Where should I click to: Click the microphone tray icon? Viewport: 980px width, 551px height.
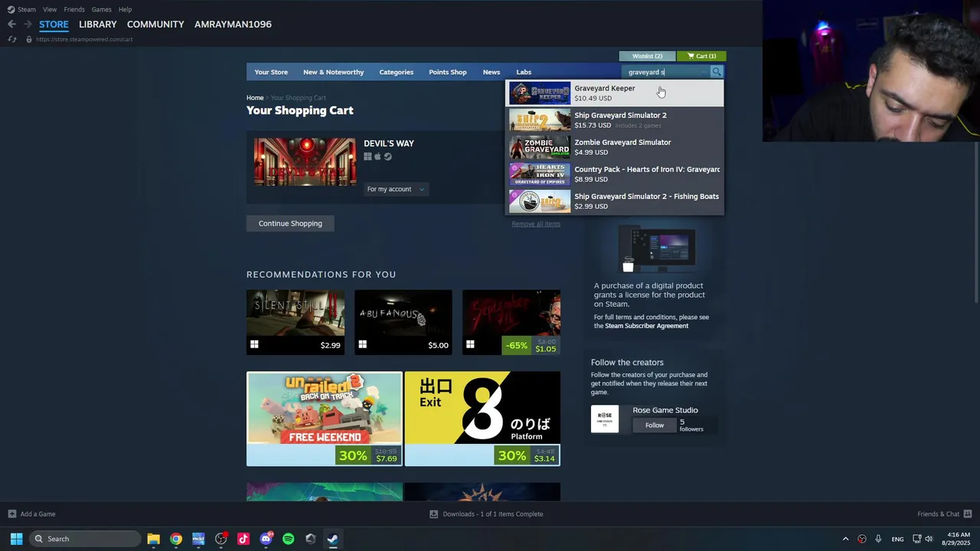[878, 539]
